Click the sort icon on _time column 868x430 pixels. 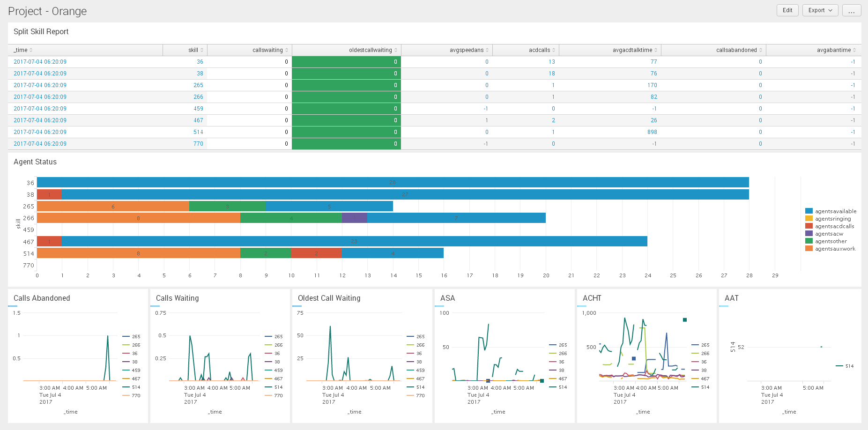[x=31, y=50]
